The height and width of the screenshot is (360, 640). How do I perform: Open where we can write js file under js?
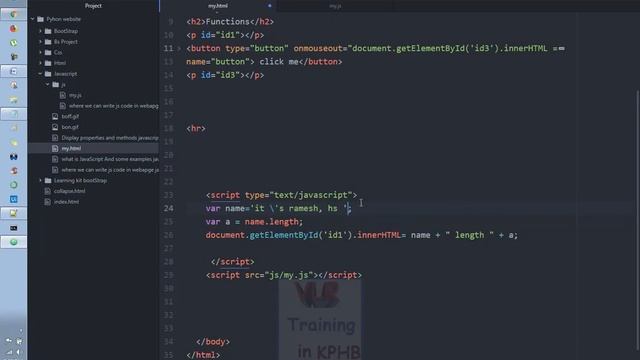113,106
